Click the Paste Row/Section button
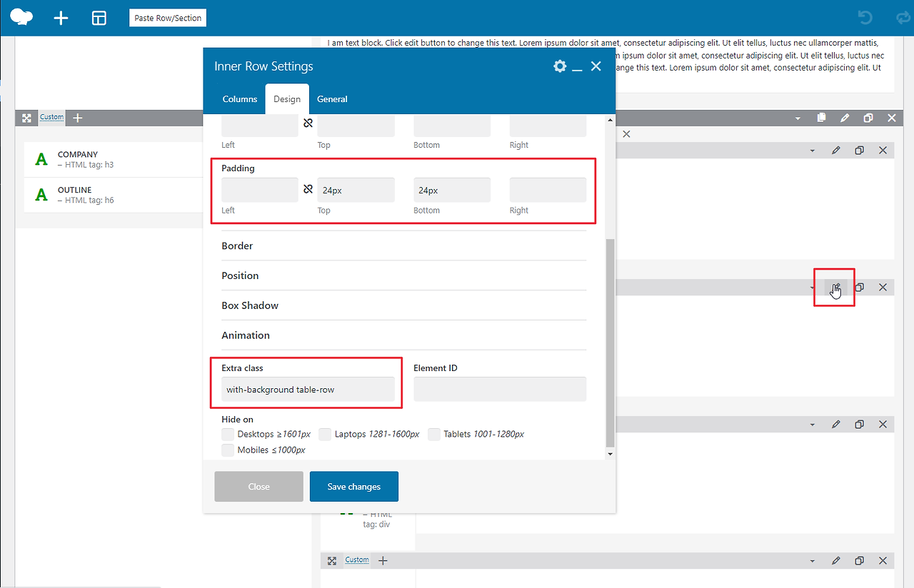 pos(168,18)
